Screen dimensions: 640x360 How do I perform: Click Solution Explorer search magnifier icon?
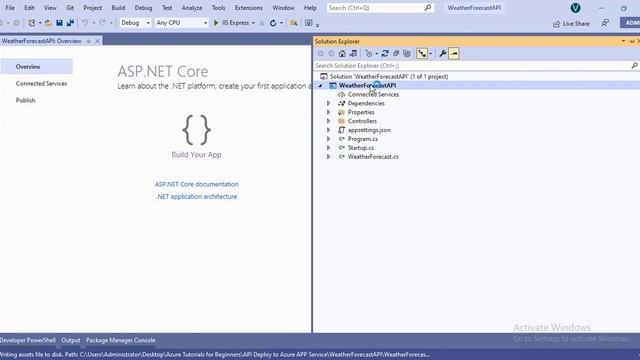634,66
